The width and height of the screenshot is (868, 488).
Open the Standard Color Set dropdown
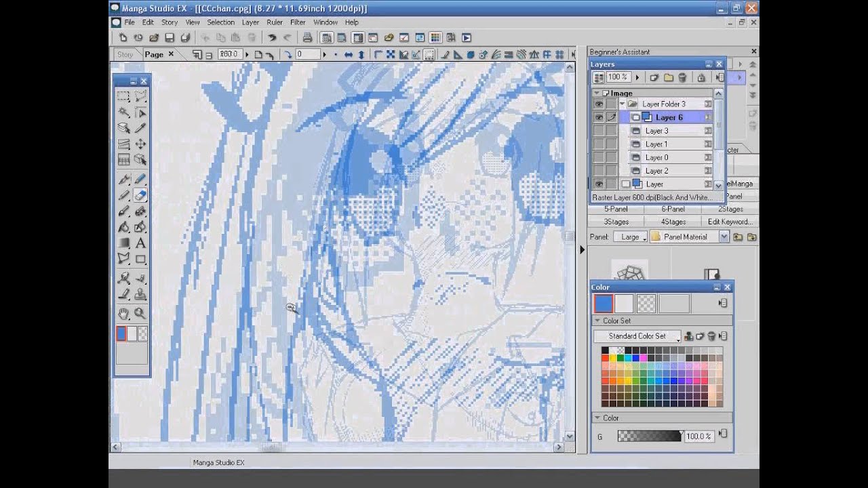click(x=637, y=336)
